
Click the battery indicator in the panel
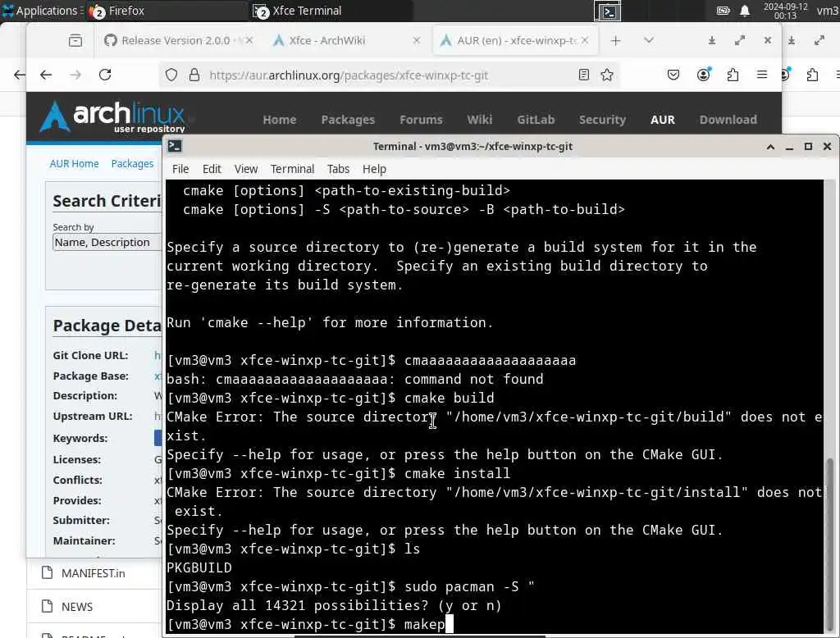[x=723, y=11]
